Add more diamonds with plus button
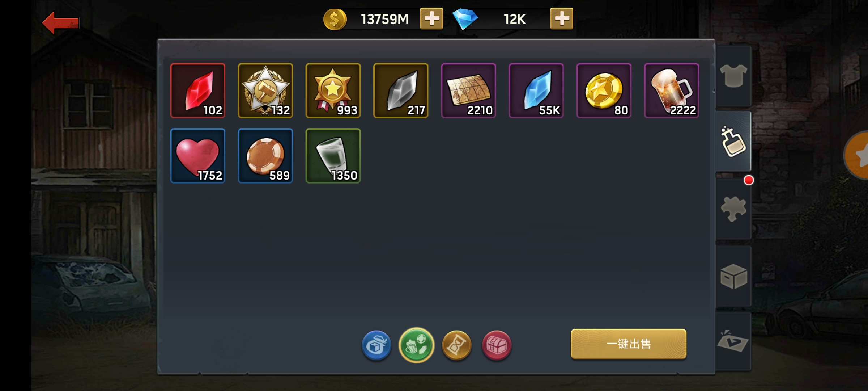Image resolution: width=868 pixels, height=391 pixels. coord(562,18)
